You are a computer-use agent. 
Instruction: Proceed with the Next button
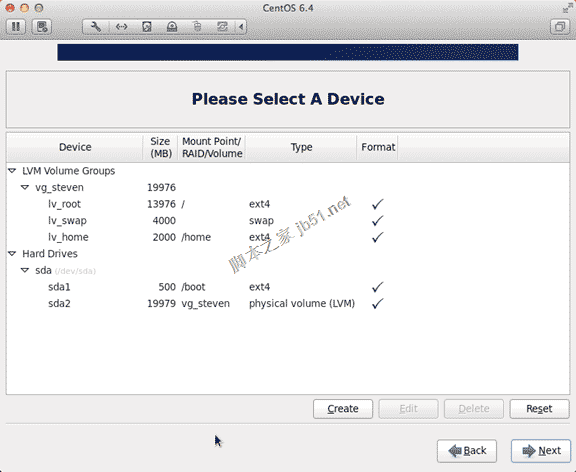tap(541, 451)
